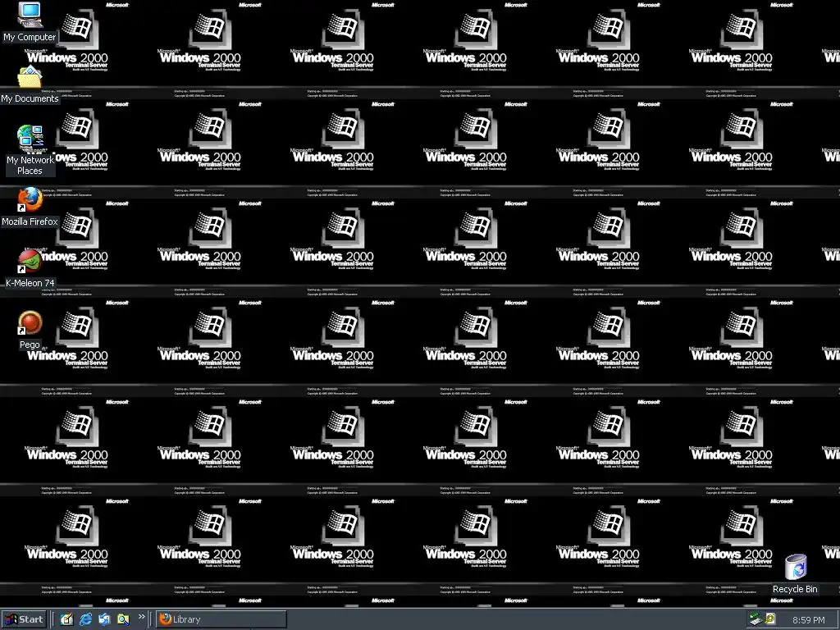Click the folder search Quick Launch icon
This screenshot has height=630, width=840.
pos(123,619)
